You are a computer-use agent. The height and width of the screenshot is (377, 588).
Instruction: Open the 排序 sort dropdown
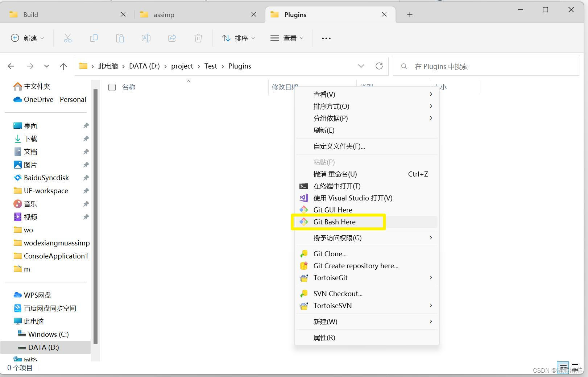[238, 38]
